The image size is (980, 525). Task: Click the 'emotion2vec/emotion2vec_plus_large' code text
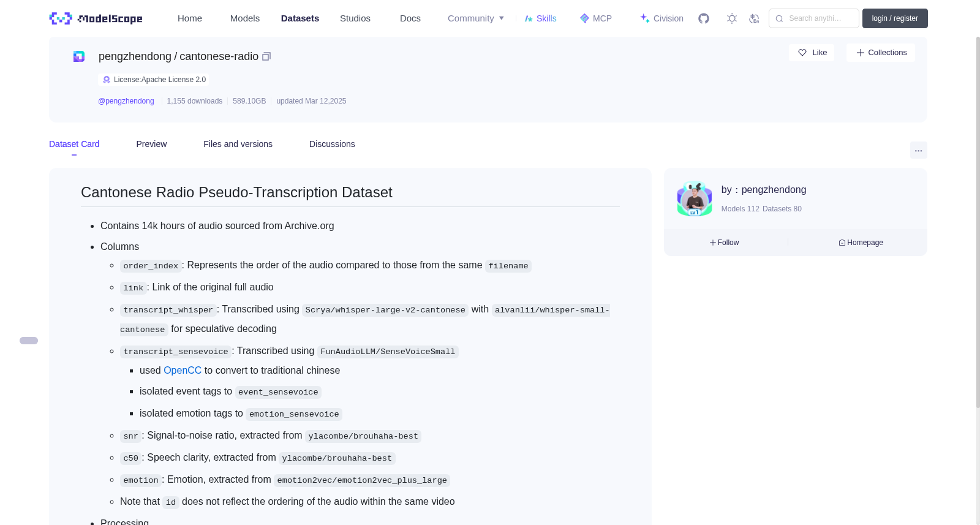tap(362, 480)
